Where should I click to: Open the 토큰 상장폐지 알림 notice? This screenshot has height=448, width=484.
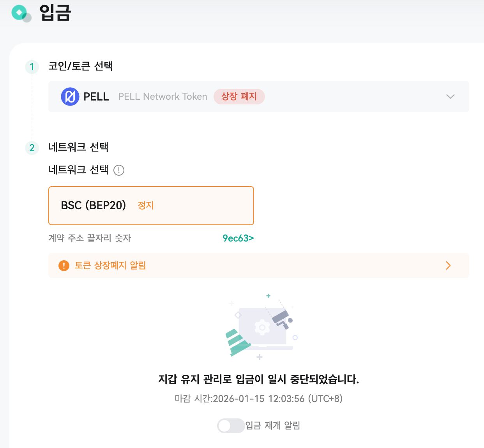point(259,266)
